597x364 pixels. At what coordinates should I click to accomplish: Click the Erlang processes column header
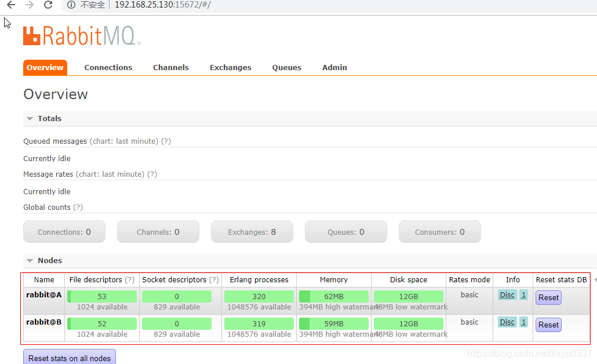click(x=259, y=280)
